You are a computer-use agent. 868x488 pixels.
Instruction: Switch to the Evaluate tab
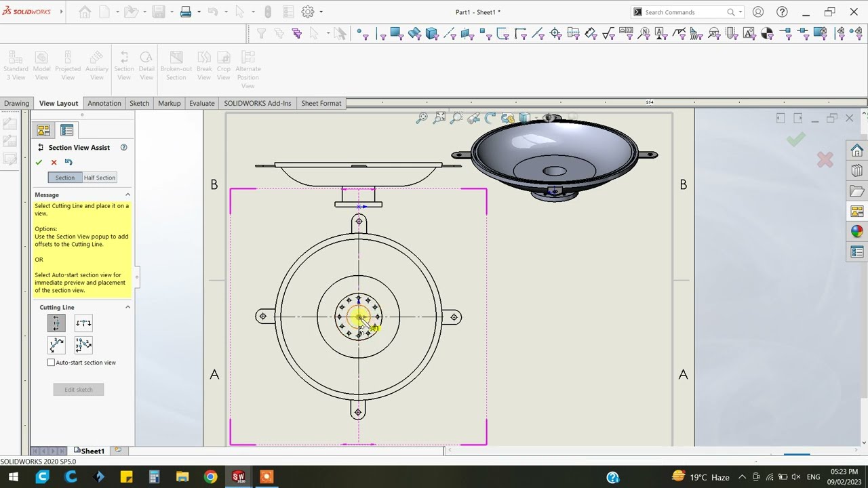coord(202,103)
